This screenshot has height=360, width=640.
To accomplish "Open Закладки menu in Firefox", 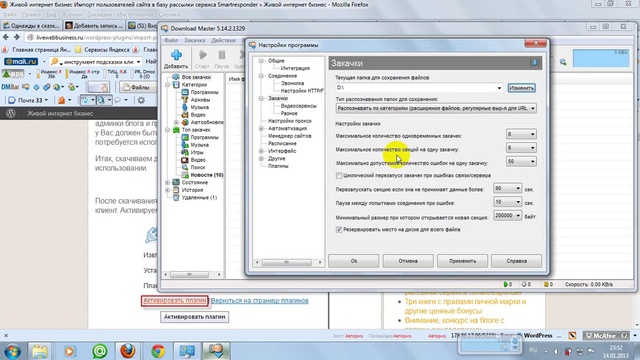I will point(99,14).
